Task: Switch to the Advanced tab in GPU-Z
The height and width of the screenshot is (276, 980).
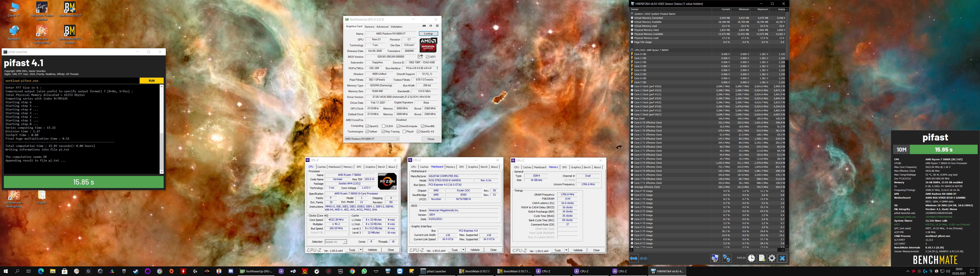Action: pyautogui.click(x=382, y=27)
